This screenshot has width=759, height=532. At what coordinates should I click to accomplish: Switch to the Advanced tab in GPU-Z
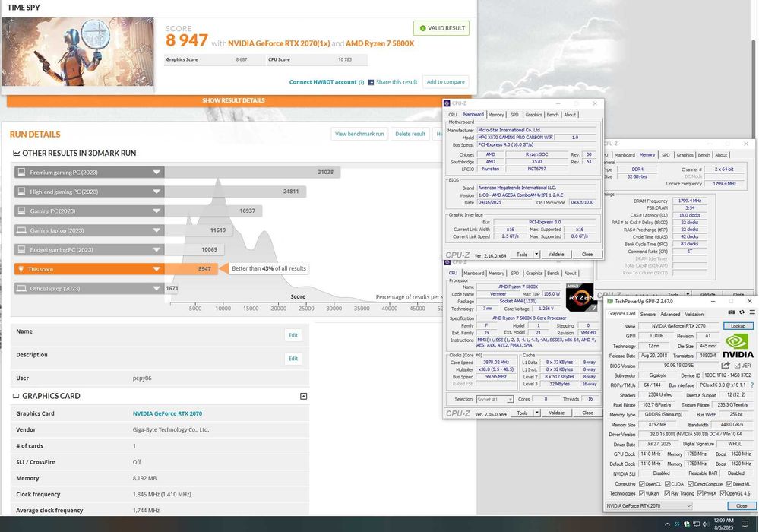point(670,314)
